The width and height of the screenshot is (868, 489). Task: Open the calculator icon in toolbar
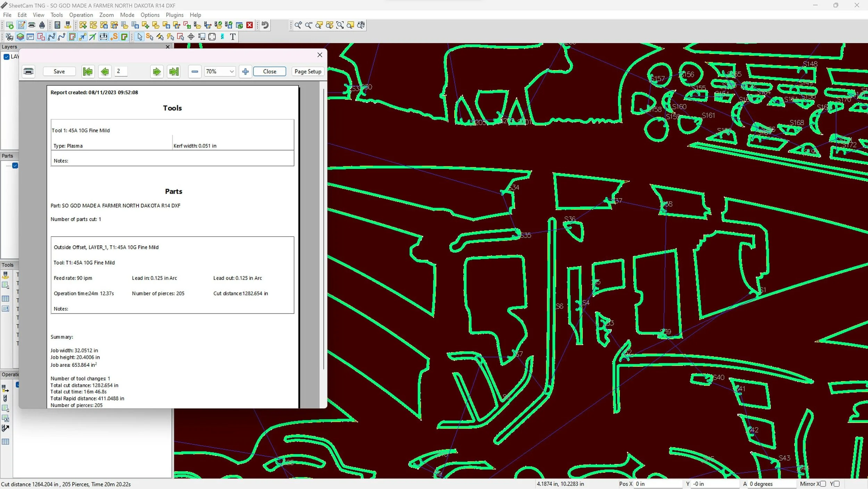(58, 25)
